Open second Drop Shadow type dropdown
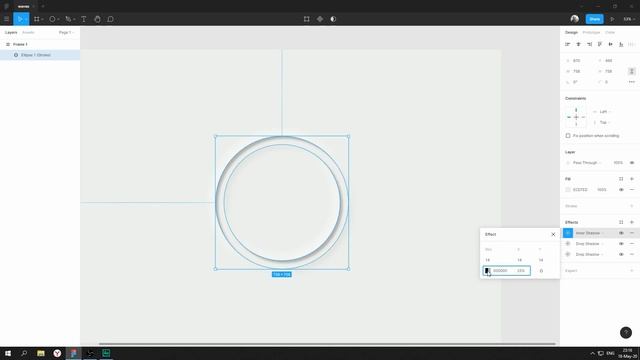640x360 pixels. [589, 254]
